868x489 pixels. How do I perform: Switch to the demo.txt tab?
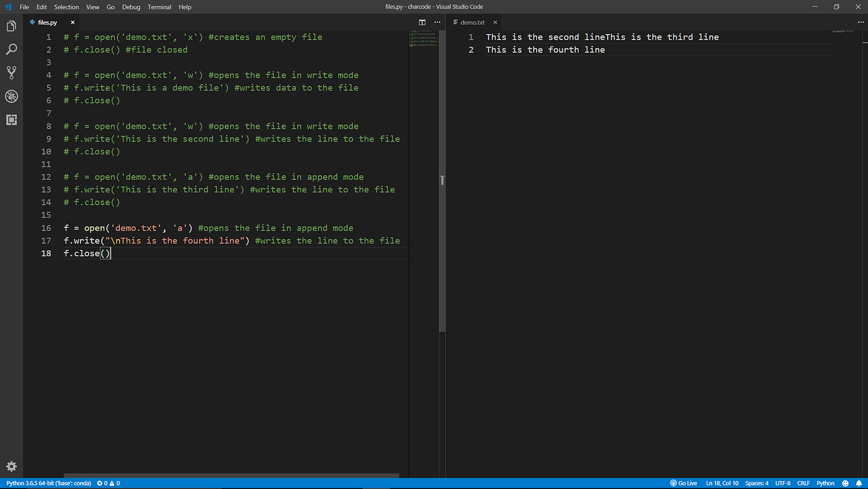point(472,22)
